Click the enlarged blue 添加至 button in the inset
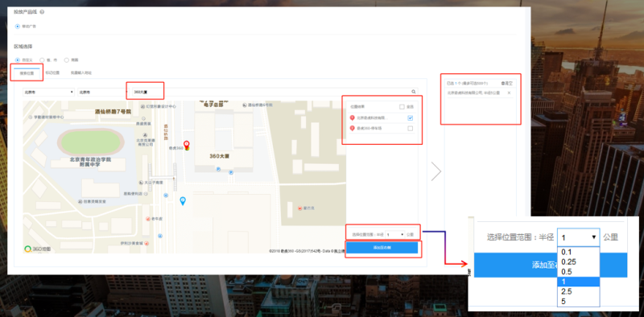This screenshot has height=317, width=644. [551, 265]
